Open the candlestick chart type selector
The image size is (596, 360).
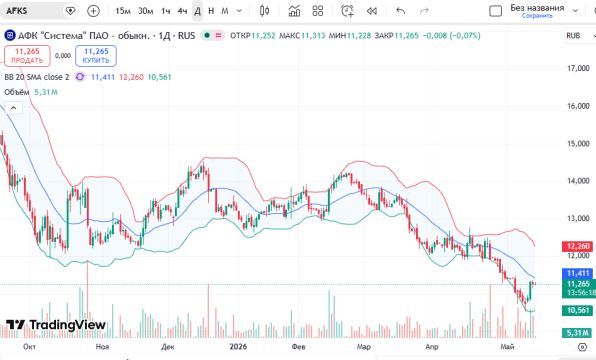tap(265, 11)
